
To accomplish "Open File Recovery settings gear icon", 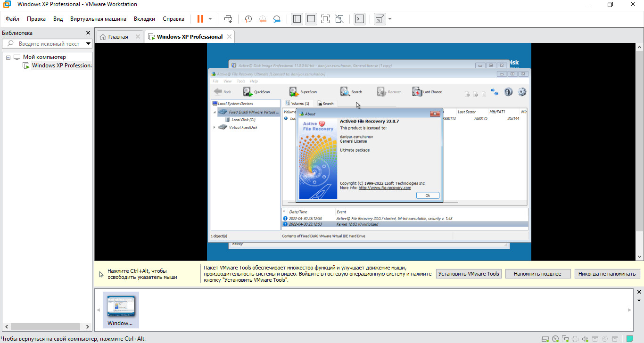I will coord(522,92).
